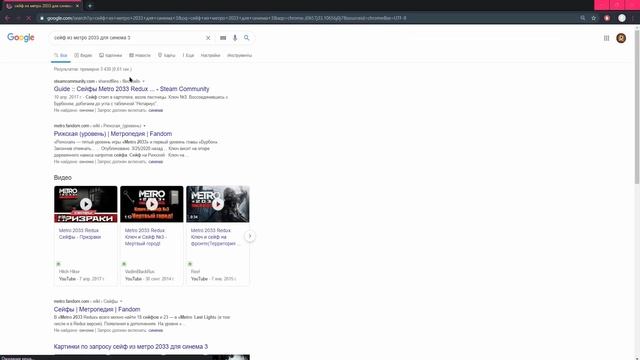The height and width of the screenshot is (360, 640).
Task: Play the Призраки safes video thumbnail
Action: (86, 204)
